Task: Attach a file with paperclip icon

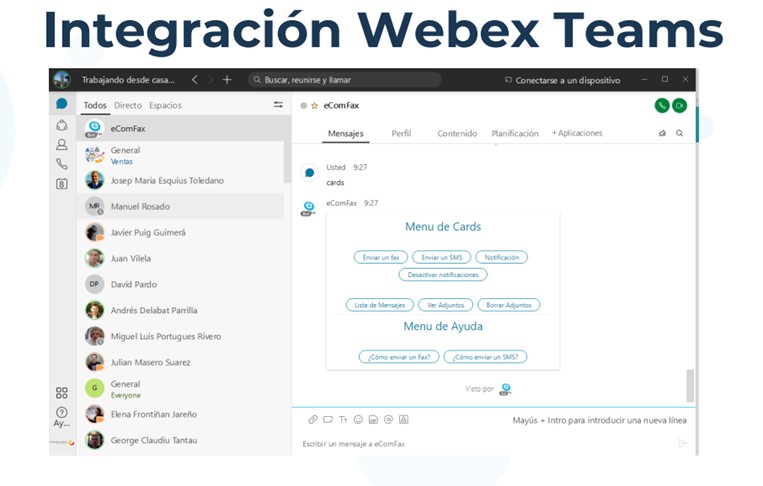Action: pos(312,419)
